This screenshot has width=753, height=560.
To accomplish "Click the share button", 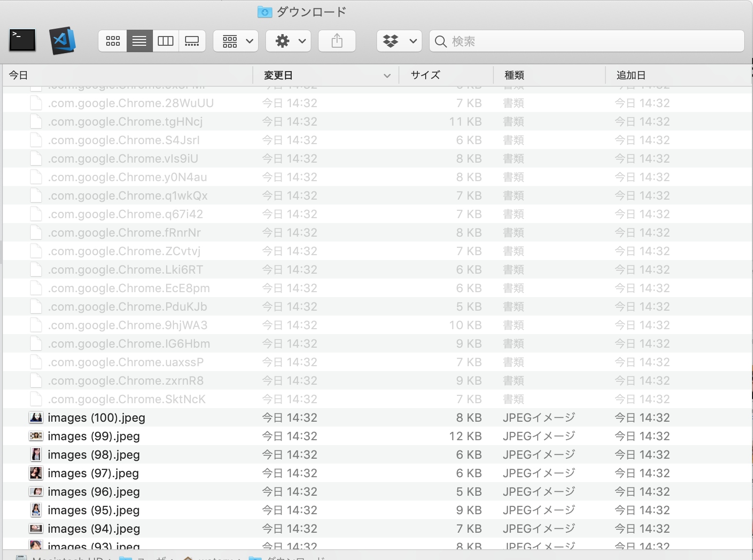I will (x=337, y=41).
